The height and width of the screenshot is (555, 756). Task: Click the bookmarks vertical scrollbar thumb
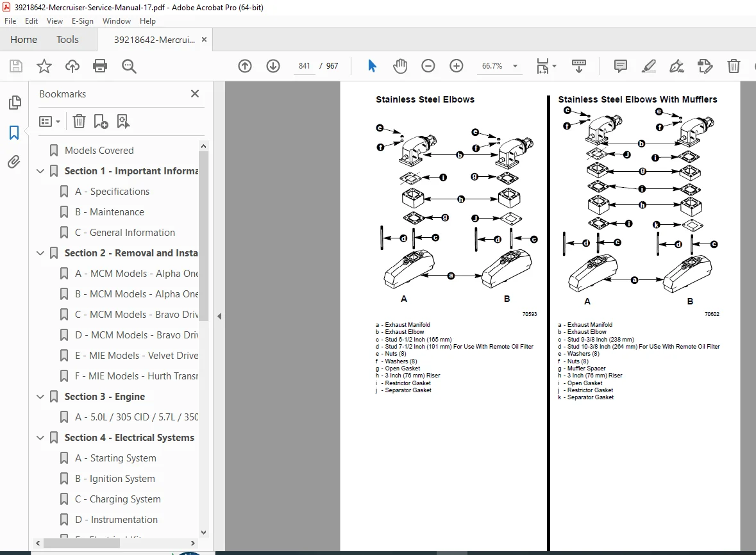pos(203,236)
